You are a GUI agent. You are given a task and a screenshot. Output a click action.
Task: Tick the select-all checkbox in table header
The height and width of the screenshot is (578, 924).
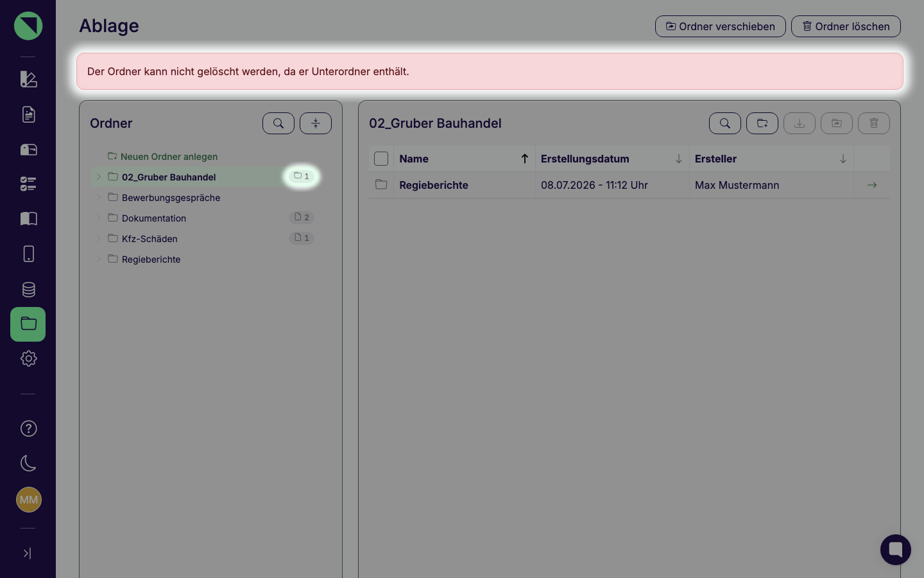(381, 159)
